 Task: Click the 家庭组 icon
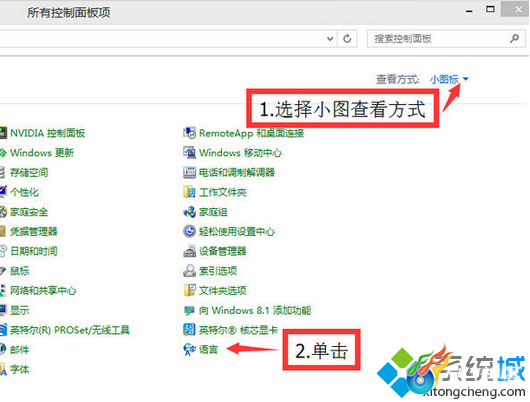[x=189, y=212]
